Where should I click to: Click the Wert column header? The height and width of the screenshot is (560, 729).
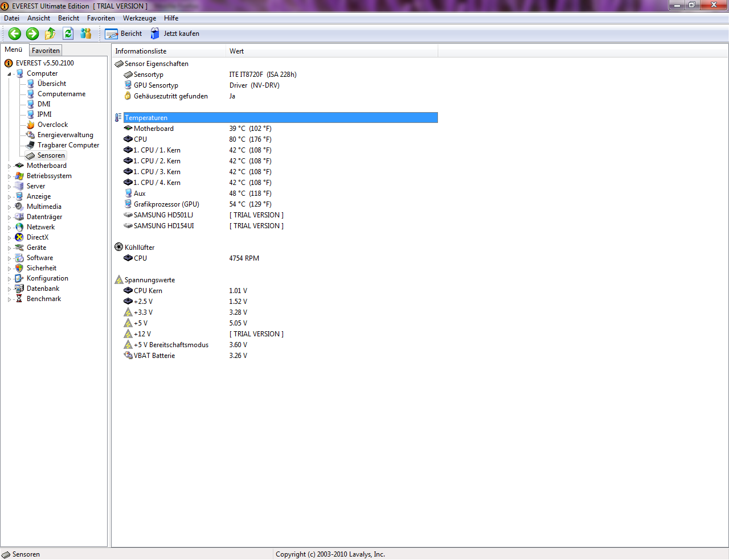pyautogui.click(x=332, y=51)
